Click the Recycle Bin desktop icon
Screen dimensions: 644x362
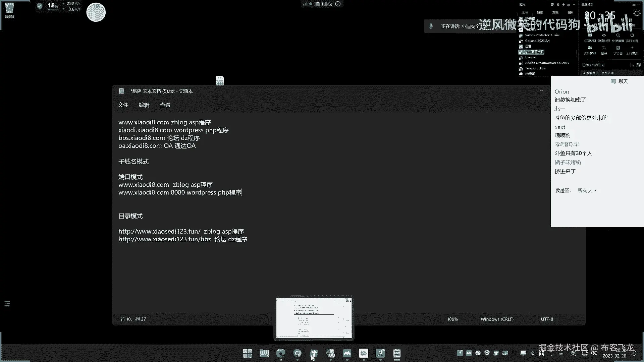click(x=9, y=10)
